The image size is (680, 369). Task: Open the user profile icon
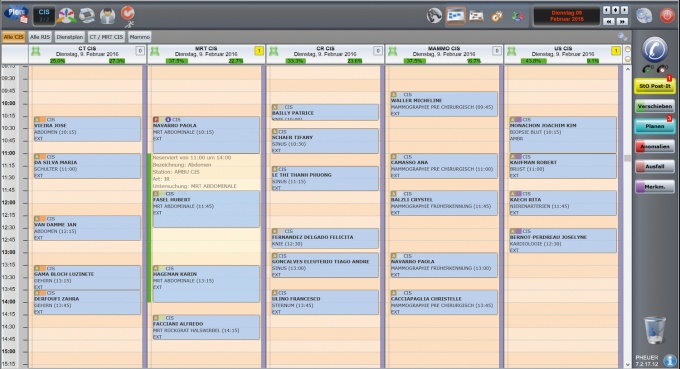pyautogui.click(x=107, y=16)
